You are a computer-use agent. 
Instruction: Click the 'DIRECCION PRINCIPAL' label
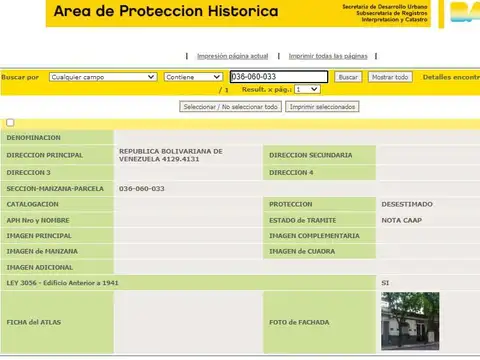(x=45, y=155)
